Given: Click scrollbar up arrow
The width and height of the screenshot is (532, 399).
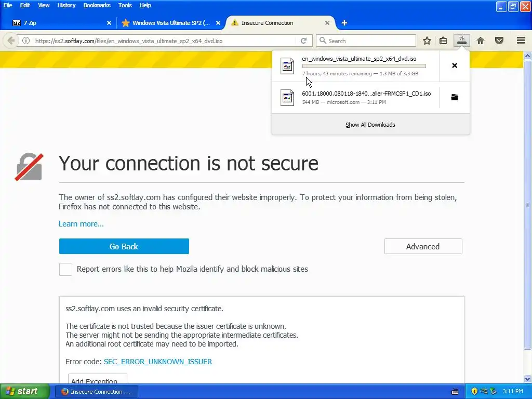Looking at the screenshot, I should pyautogui.click(x=528, y=55).
